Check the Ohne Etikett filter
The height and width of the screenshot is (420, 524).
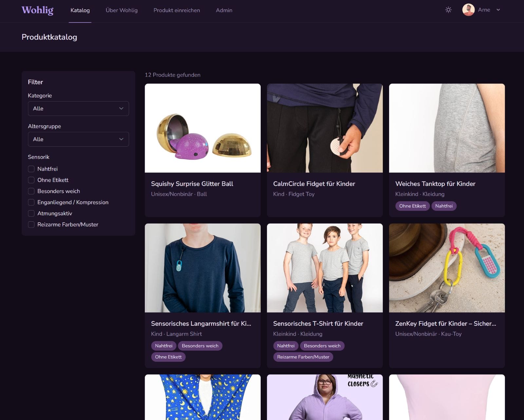[31, 180]
